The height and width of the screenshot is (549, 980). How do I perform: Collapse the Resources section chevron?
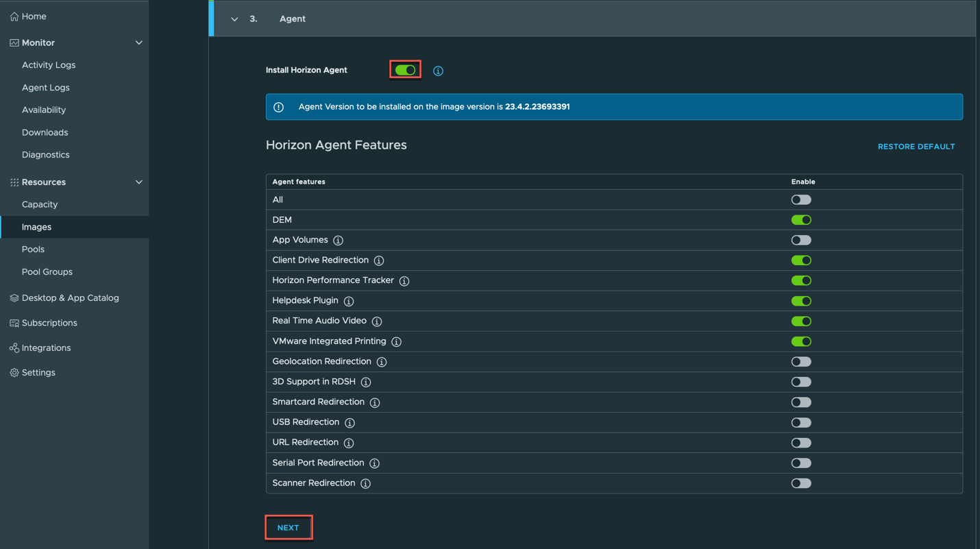click(x=139, y=182)
